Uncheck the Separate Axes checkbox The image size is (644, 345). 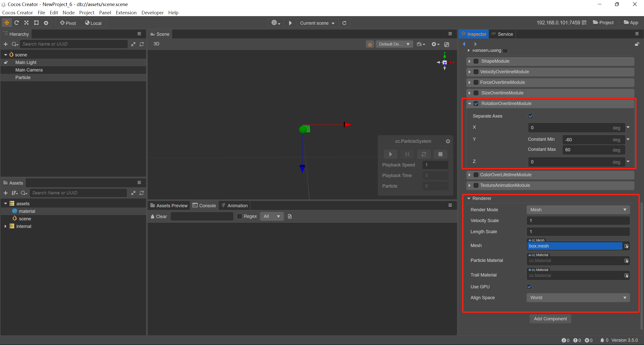pyautogui.click(x=531, y=116)
